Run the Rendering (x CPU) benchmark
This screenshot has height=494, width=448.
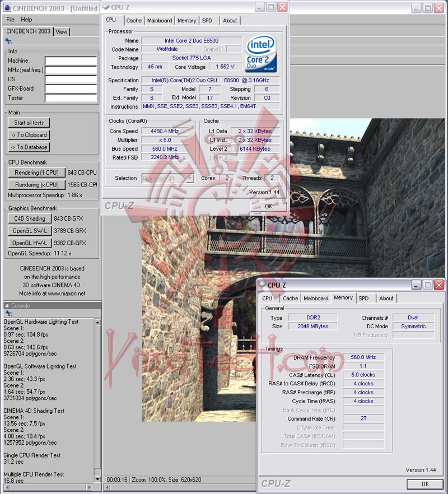[x=36, y=185]
